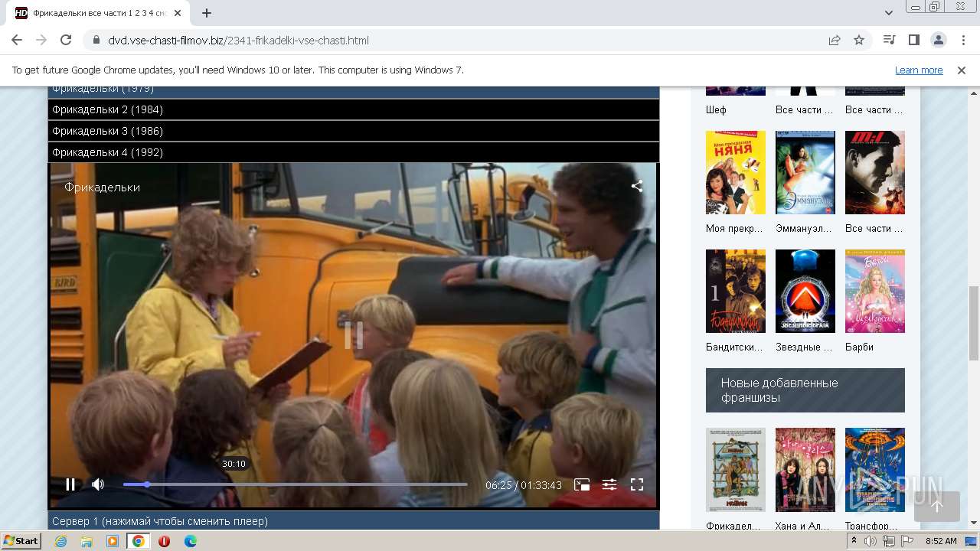Screen dimensions: 980x551
Task: Open Хана и Алиса poster thumbnail
Action: click(805, 470)
